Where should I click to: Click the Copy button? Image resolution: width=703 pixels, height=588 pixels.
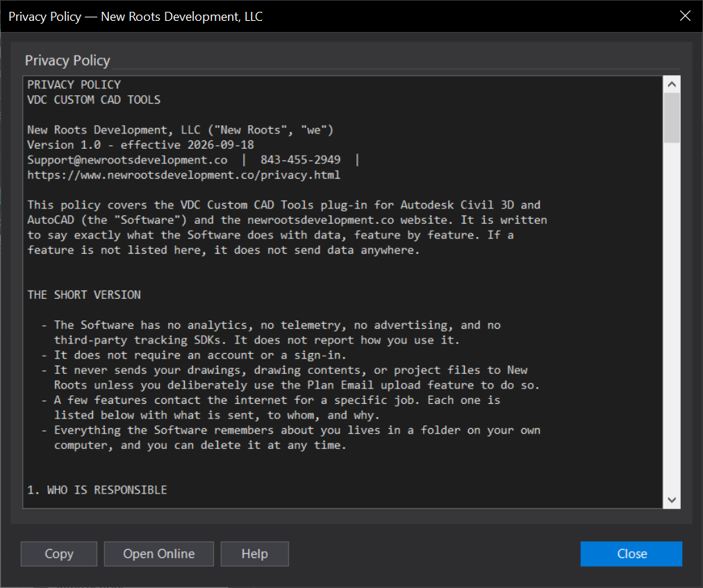click(x=59, y=553)
